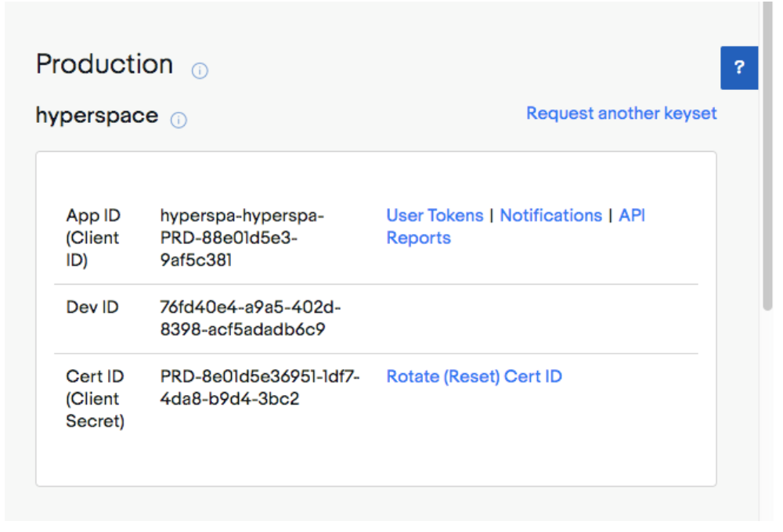Click the Production section heading

(x=104, y=64)
